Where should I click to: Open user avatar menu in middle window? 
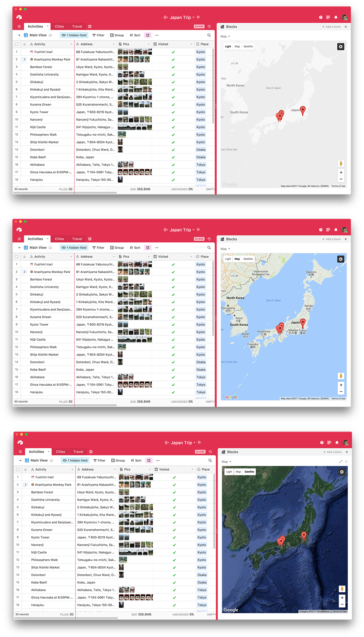pyautogui.click(x=344, y=230)
